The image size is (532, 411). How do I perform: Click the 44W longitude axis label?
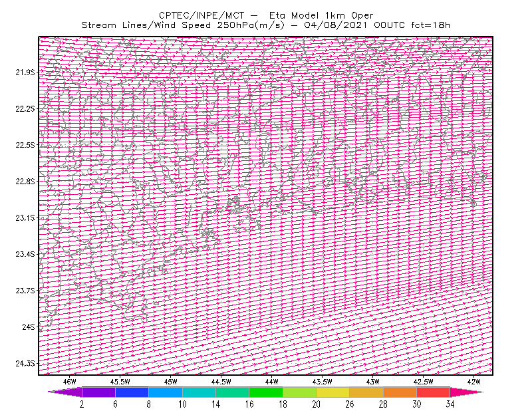[272, 382]
